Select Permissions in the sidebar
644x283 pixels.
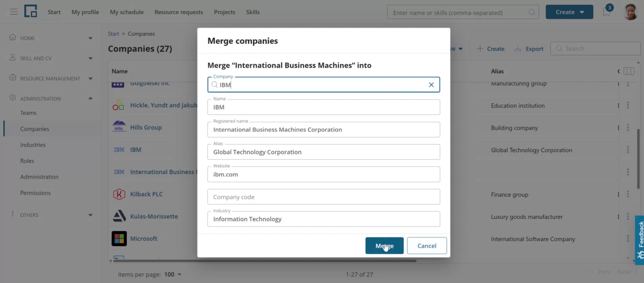pyautogui.click(x=35, y=193)
